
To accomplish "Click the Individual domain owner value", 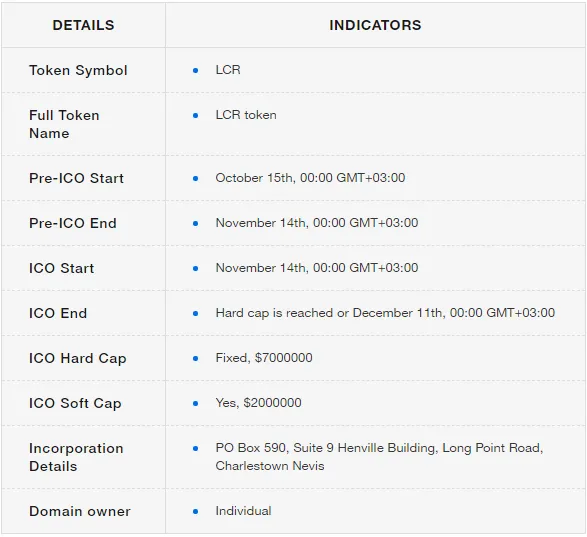I will [243, 511].
